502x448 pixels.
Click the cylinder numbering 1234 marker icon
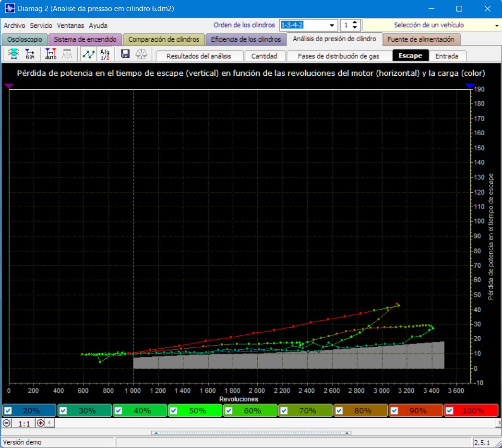30,54
